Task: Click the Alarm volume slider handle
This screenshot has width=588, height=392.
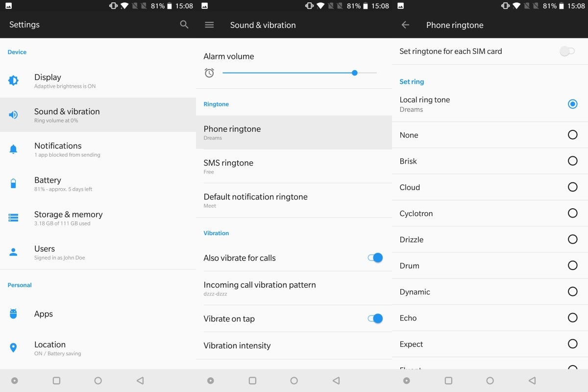Action: tap(354, 73)
